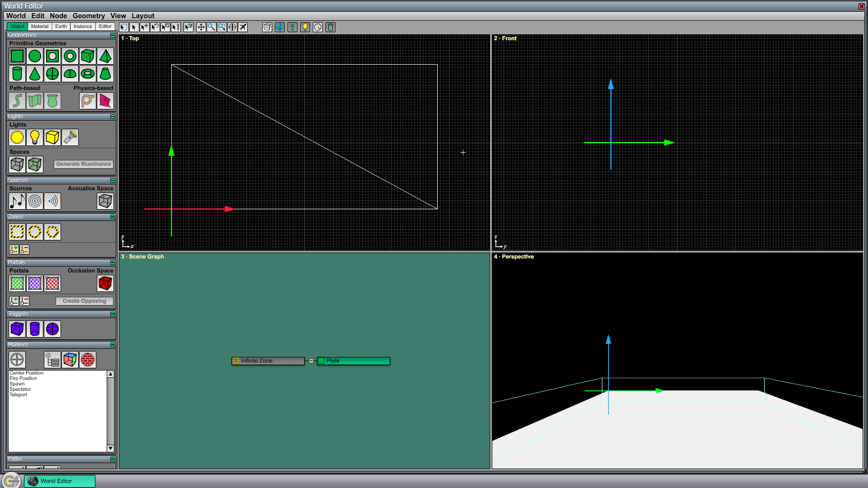Click the torus geometry icon
Screen dimensions: 868x488
point(87,74)
